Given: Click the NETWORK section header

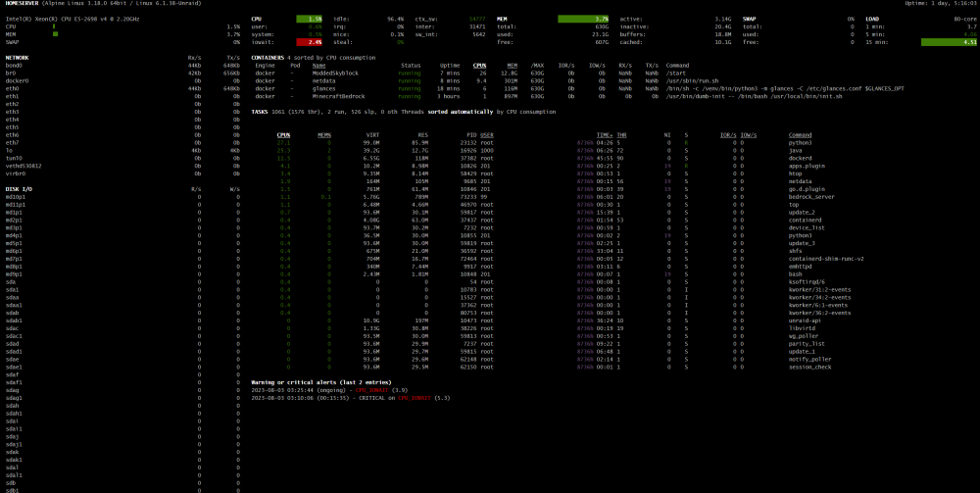Looking at the screenshot, I should (x=17, y=58).
